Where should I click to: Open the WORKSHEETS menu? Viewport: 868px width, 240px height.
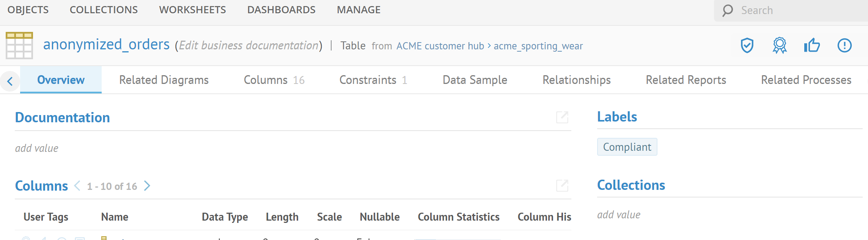coord(192,10)
